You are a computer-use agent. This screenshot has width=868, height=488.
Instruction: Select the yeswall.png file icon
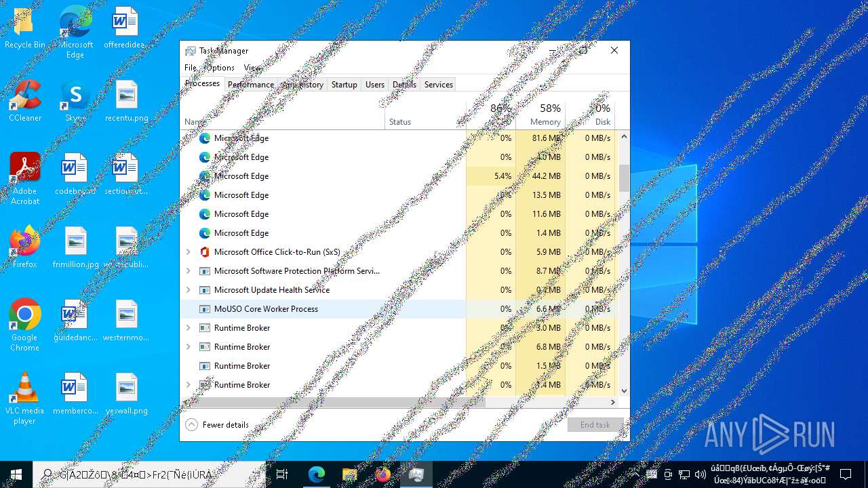[x=126, y=394]
